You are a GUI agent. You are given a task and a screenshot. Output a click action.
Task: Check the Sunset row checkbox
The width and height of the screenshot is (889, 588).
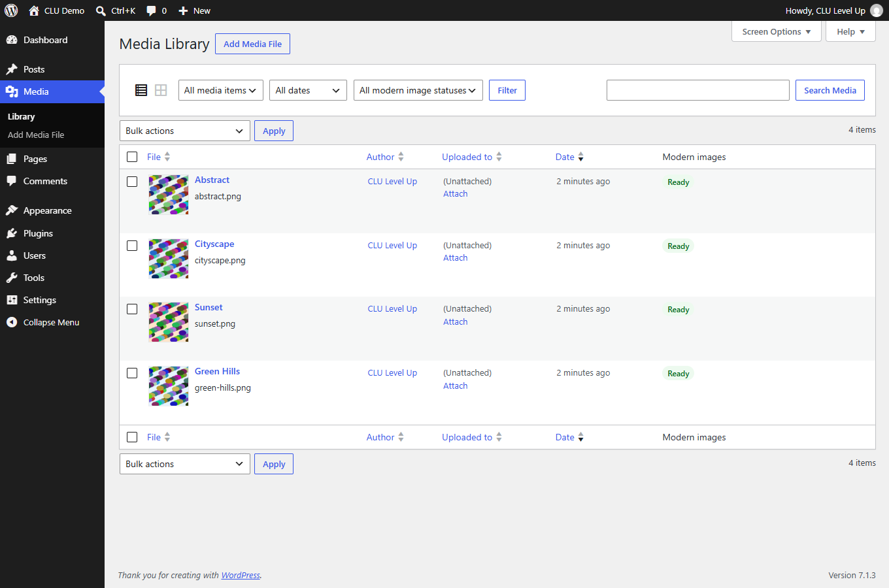coord(132,309)
